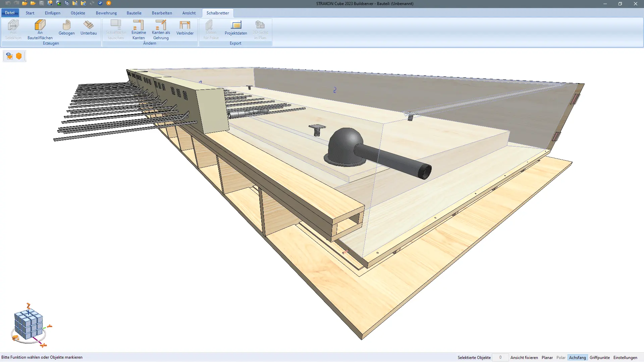Image resolution: width=644 pixels, height=362 pixels.
Task: Toggle Griffpunkte in status bar
Action: pos(600,358)
